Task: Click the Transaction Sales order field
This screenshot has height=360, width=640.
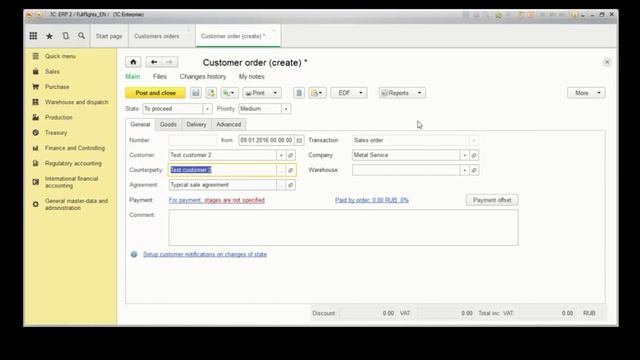Action: click(411, 140)
